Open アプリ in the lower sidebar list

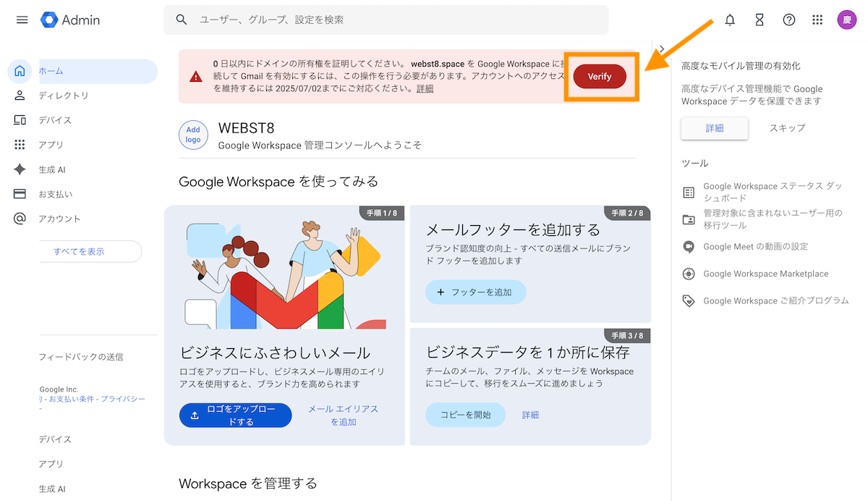click(51, 464)
